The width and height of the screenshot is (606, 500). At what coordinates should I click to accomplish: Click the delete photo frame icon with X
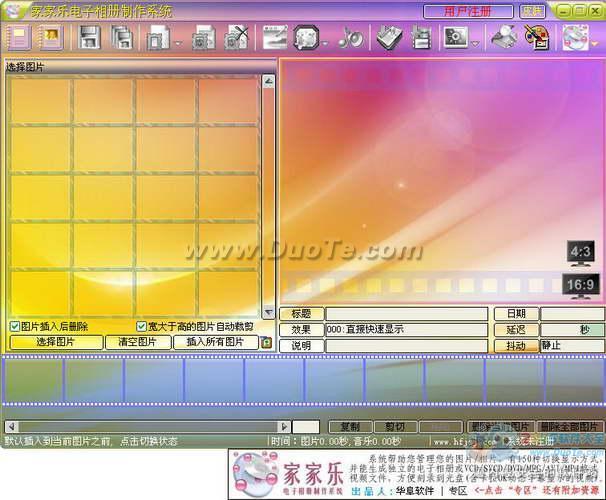[237, 37]
